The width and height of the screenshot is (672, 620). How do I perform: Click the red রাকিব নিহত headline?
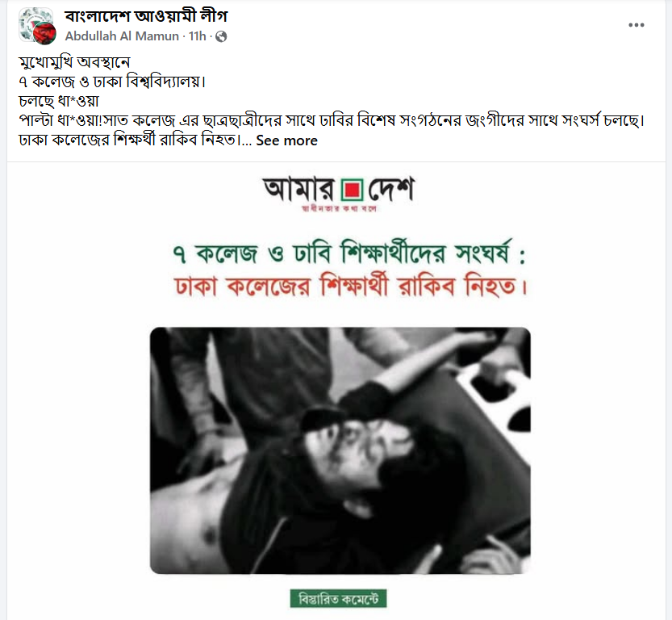[x=350, y=286]
